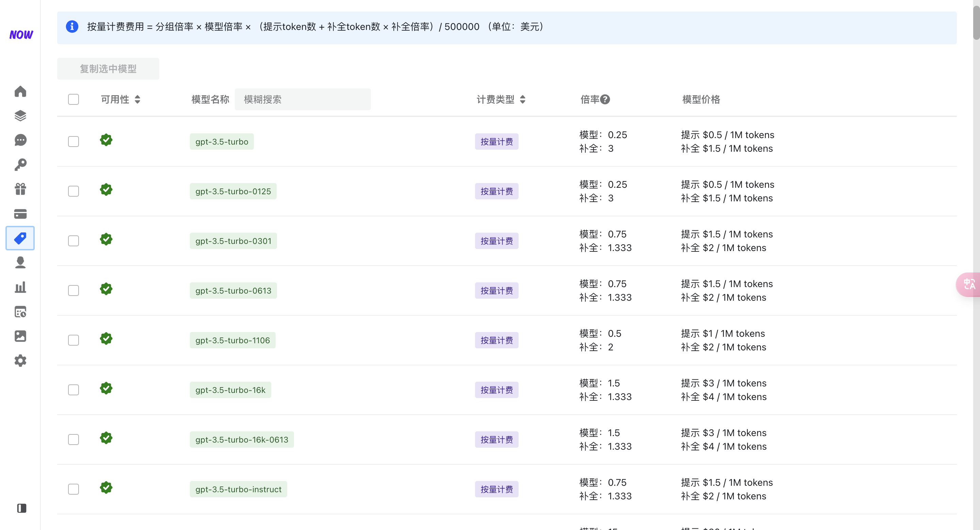Click the gpt-3.5-turbo-instruct model name tag
This screenshot has width=980, height=530.
(239, 489)
